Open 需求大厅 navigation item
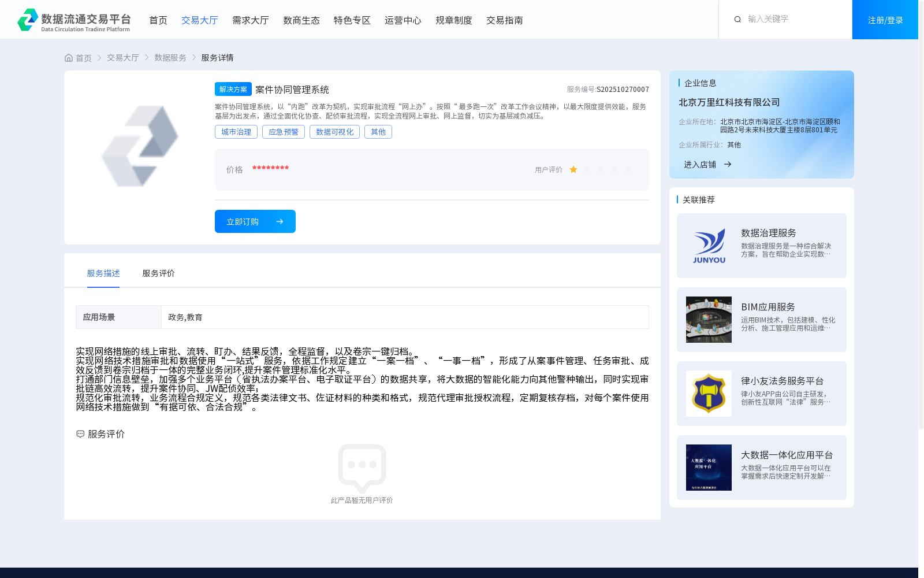Screen dimensions: 924x578 click(x=251, y=20)
